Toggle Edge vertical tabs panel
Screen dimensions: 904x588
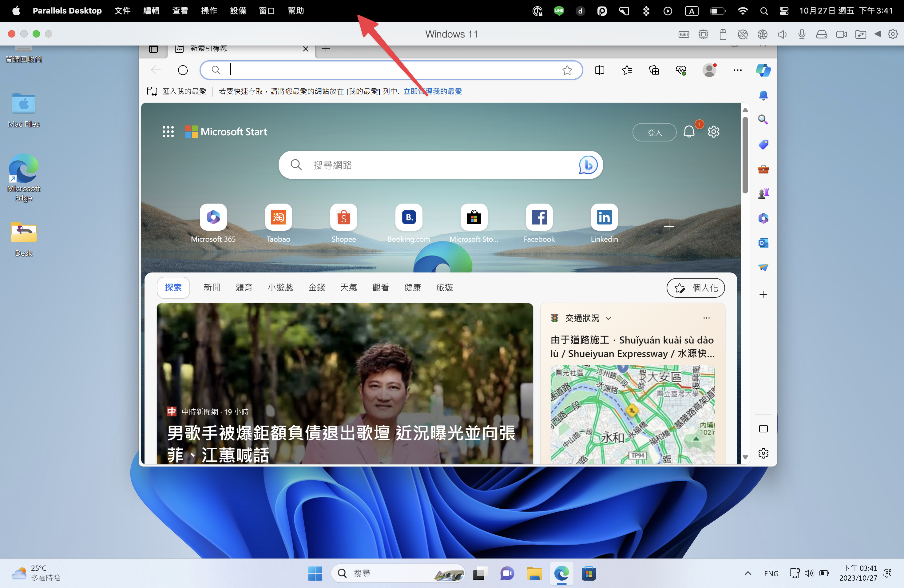coord(153,49)
